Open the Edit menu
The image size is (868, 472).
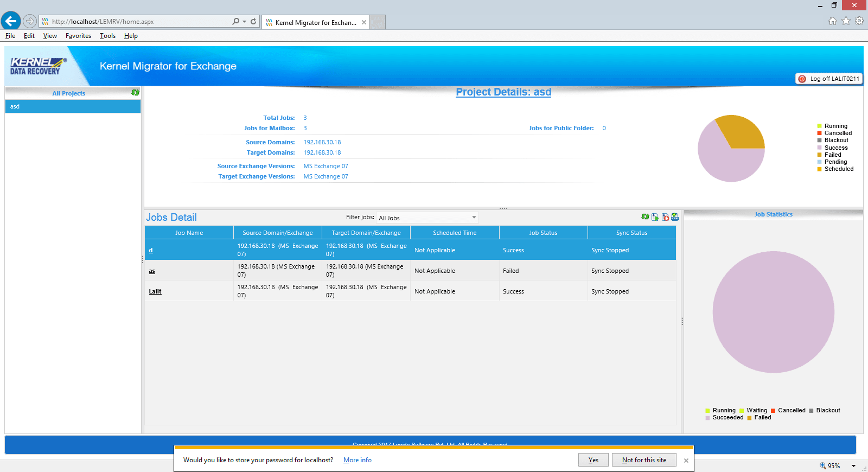[x=29, y=36]
